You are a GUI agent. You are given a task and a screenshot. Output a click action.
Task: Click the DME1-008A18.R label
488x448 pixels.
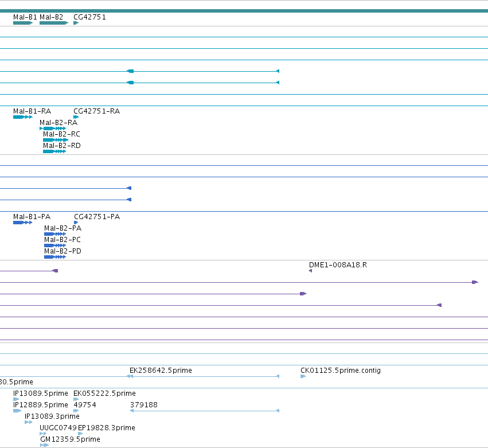pos(338,265)
